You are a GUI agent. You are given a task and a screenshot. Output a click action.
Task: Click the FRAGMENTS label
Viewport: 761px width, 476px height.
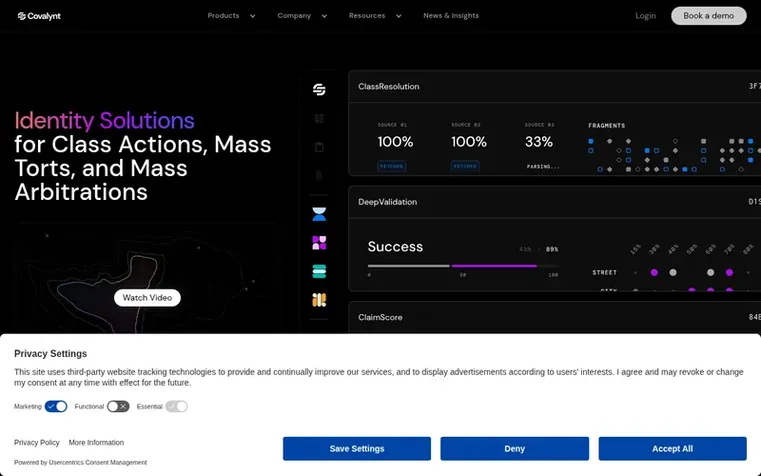coord(607,125)
